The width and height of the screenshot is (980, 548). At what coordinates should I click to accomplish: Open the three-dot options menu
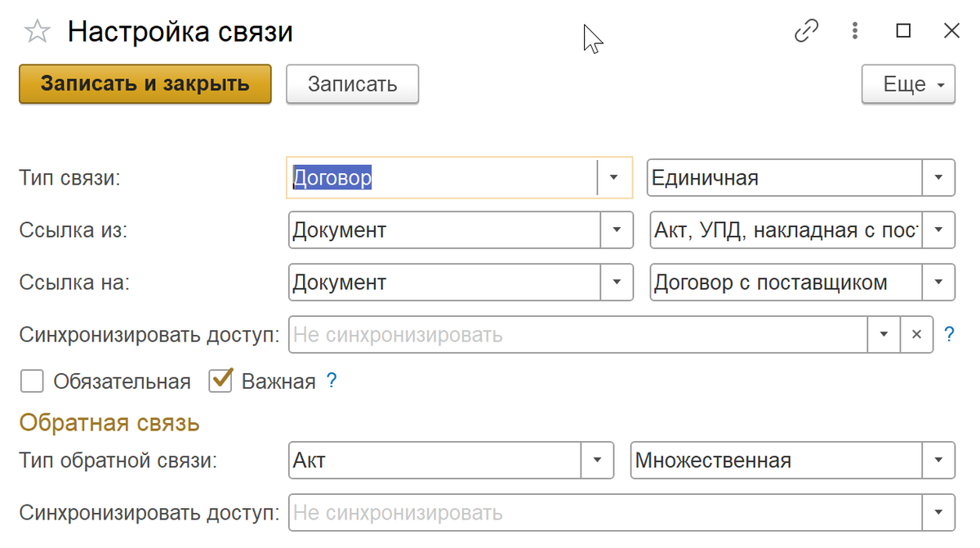(x=855, y=32)
